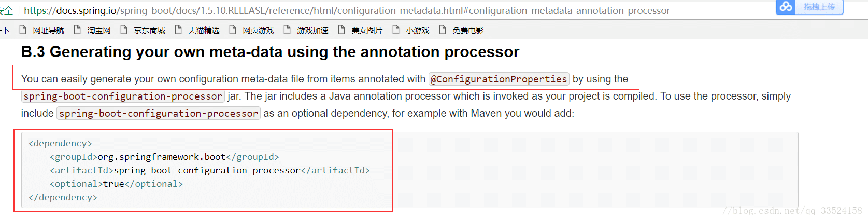The image size is (868, 221).
Task: Click the @ConfigurationProperties inline code
Action: [499, 79]
